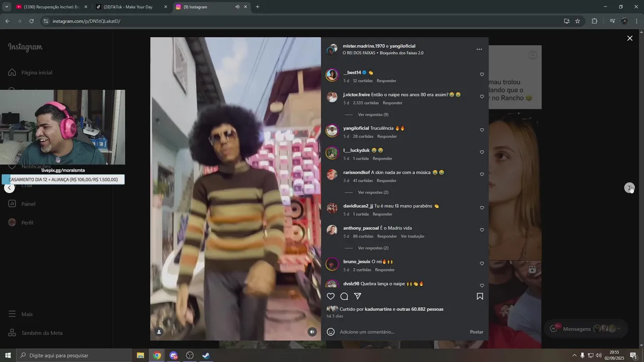Open the Windows tray hidden icons chevron
The image size is (644, 362).
[x=574, y=355]
